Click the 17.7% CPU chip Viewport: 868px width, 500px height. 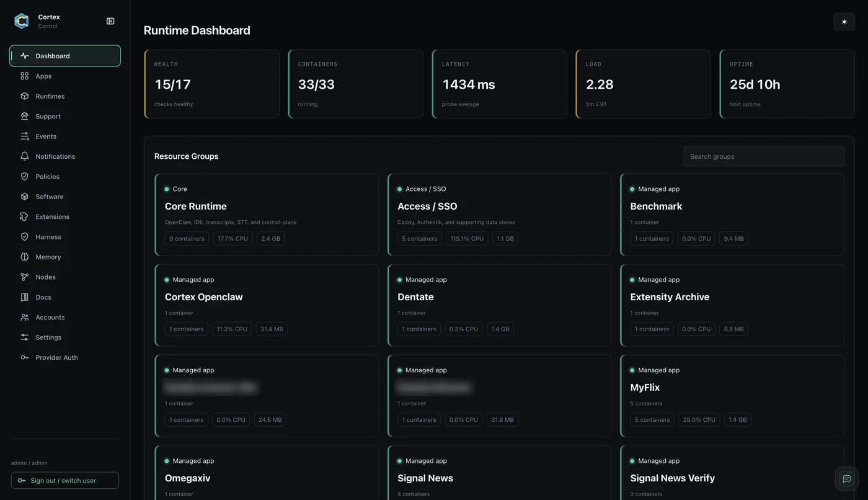pos(232,238)
